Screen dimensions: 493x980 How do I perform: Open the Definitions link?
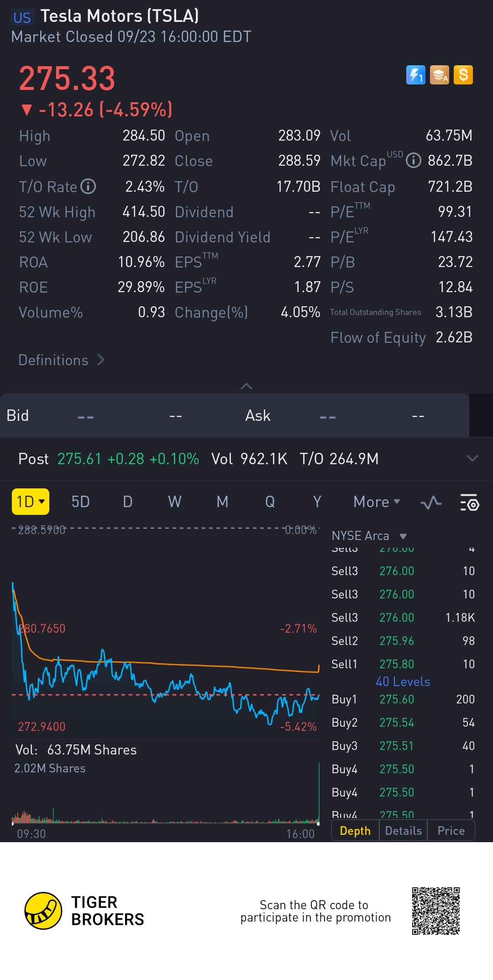click(61, 360)
